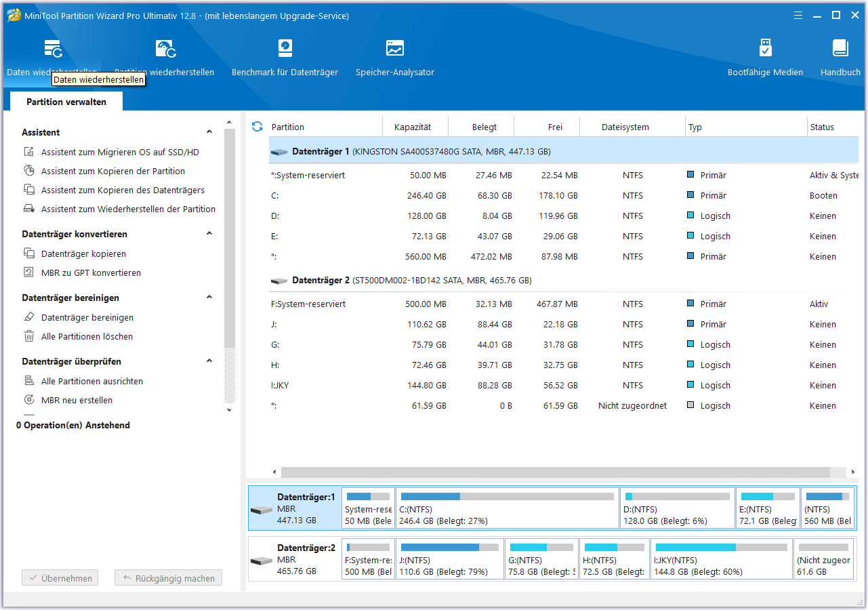Select F:System-res block in disk map
Viewport: 868px width, 610px height.
click(368, 560)
